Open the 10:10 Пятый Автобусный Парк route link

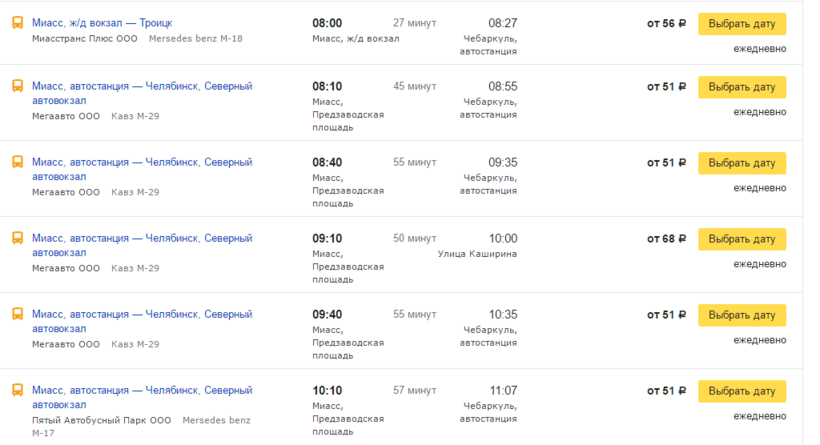(x=141, y=390)
